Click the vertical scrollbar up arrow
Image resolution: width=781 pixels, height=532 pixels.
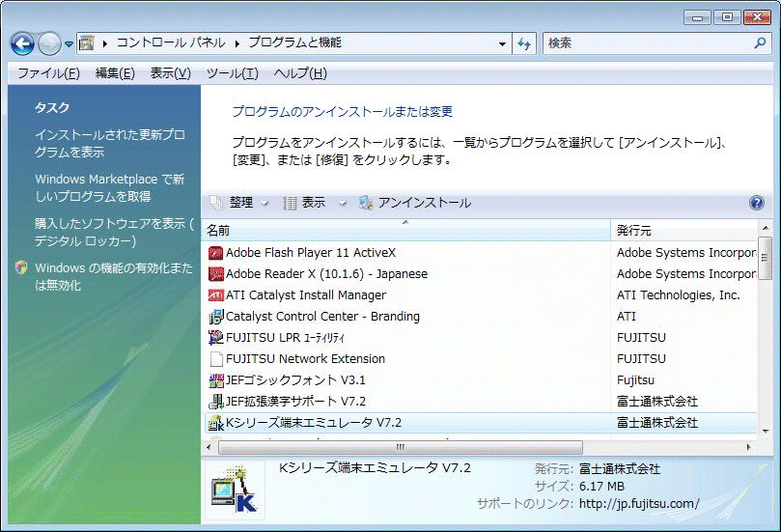pos(765,228)
